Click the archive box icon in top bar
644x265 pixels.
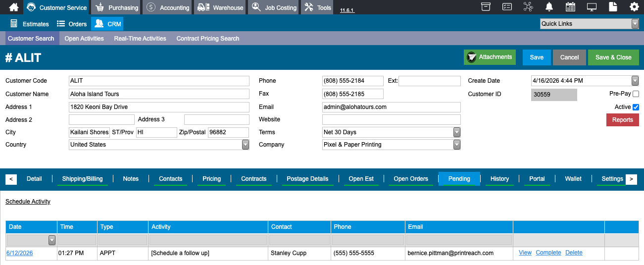pos(486,7)
